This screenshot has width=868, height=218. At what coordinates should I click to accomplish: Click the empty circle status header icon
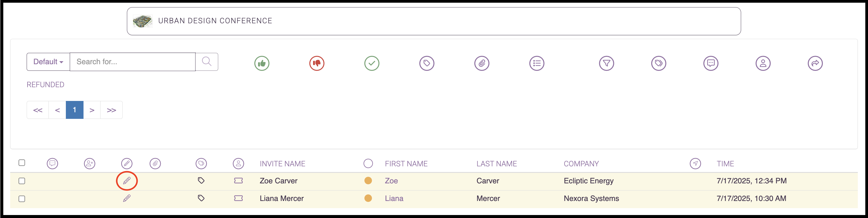pyautogui.click(x=368, y=164)
